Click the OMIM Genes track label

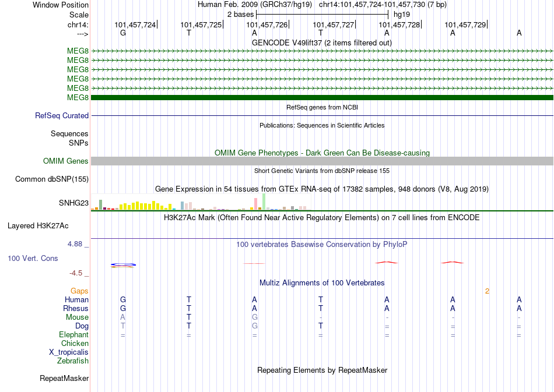[66, 161]
